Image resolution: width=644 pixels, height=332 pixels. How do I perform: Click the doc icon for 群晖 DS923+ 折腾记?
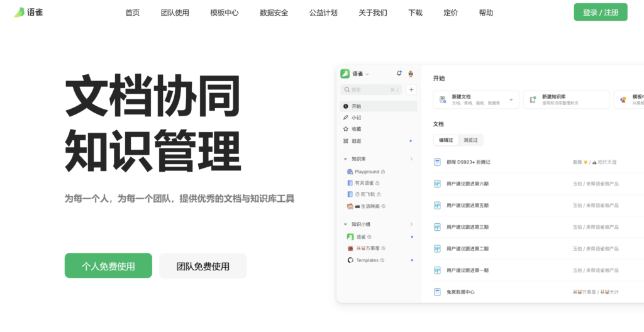pyautogui.click(x=438, y=162)
